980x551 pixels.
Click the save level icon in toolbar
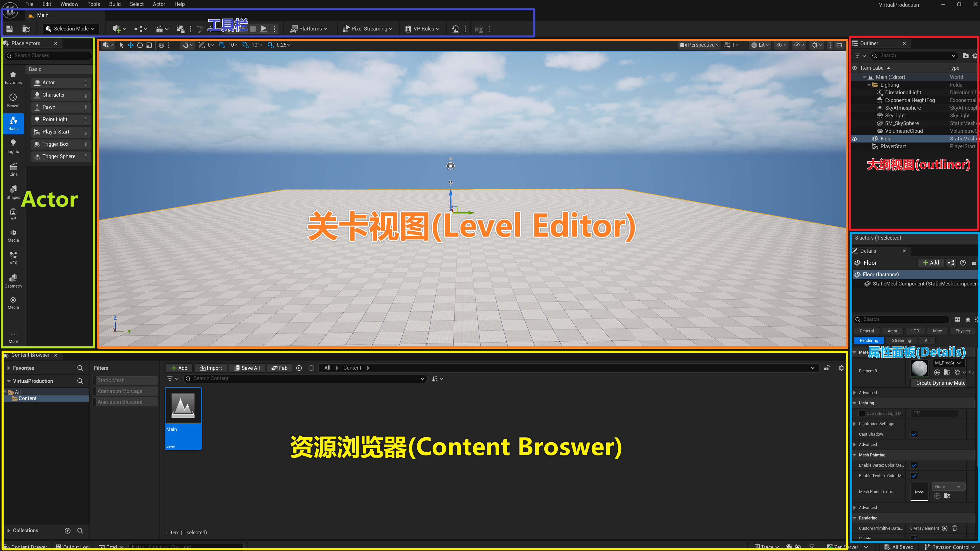coord(10,29)
